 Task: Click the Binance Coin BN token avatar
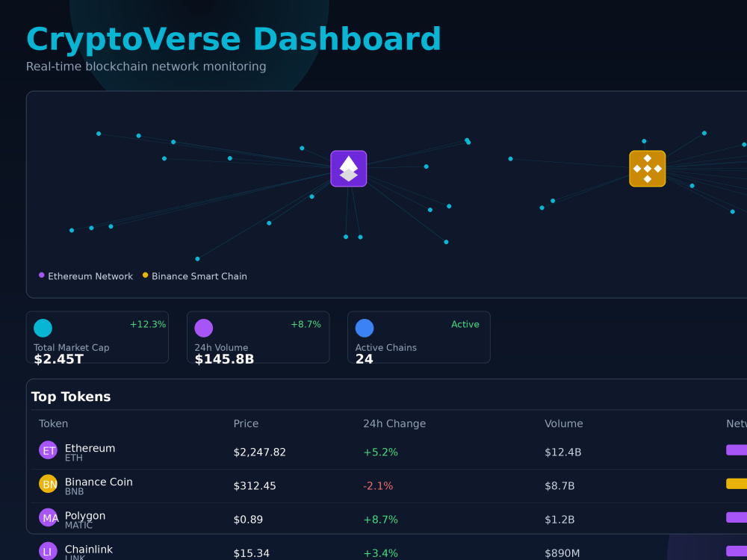click(x=48, y=484)
